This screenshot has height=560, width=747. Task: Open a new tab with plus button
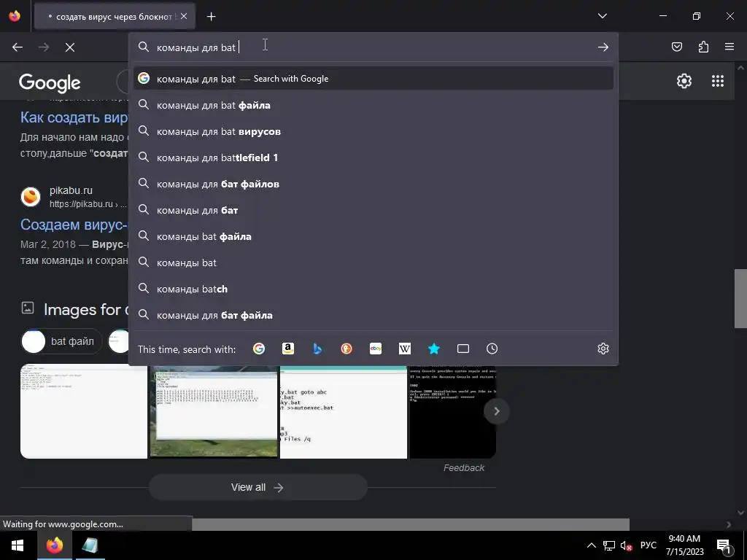tap(211, 17)
